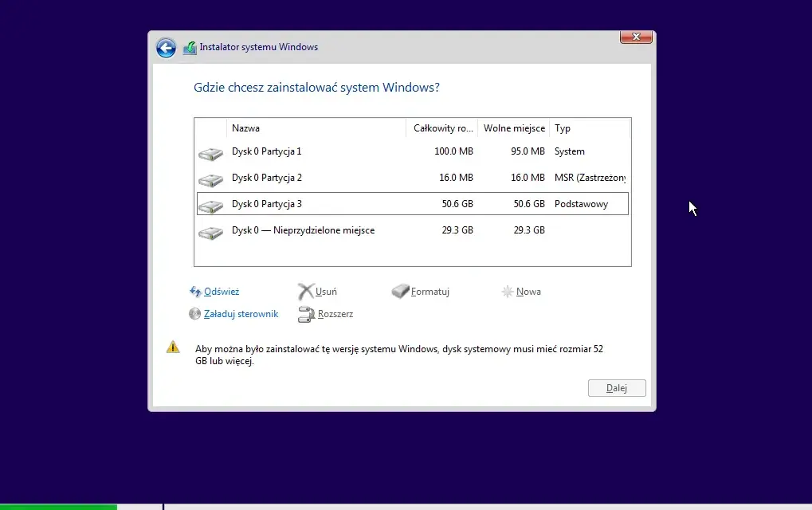Click the Podstawowy type cell
Screen dimensions: 812x510
pyautogui.click(x=581, y=204)
